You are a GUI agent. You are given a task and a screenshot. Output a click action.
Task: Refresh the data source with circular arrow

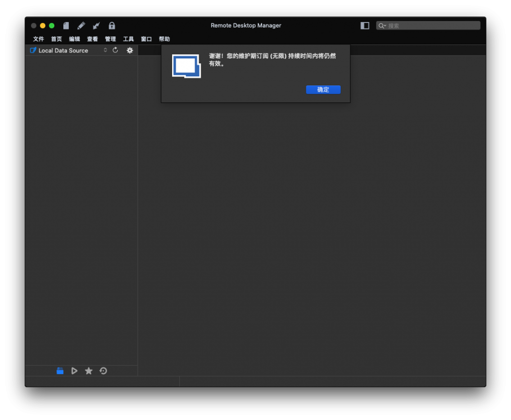point(115,50)
